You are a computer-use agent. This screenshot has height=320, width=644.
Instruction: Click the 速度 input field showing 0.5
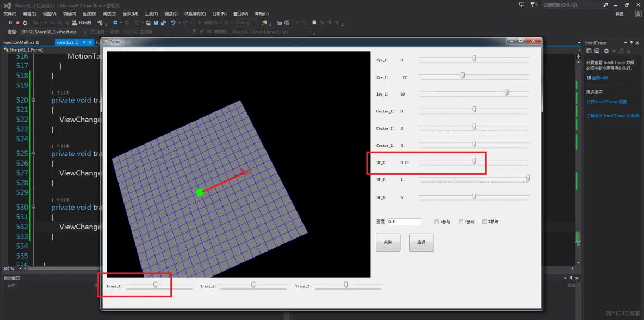click(x=404, y=222)
